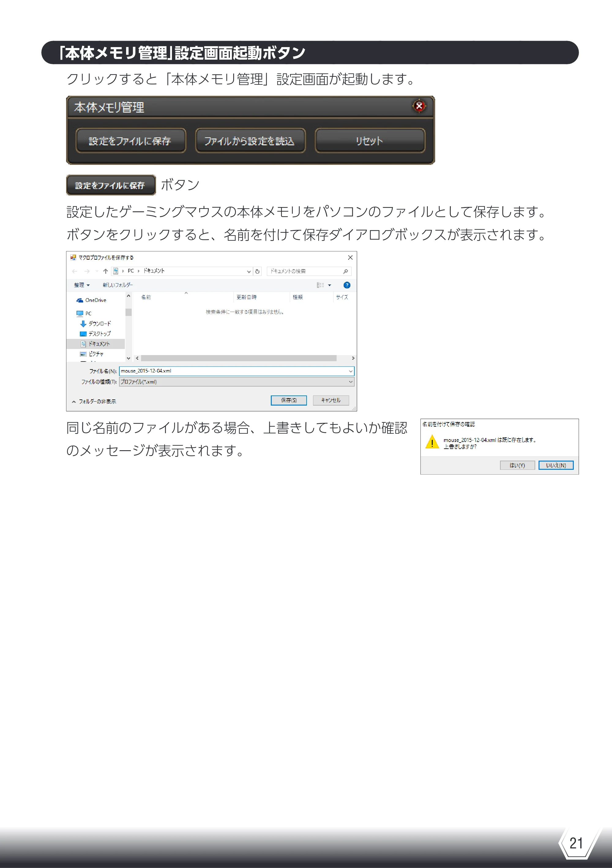Open the ファイルの種類 combo box
Viewport: 612px width, 868px height.
point(237,382)
